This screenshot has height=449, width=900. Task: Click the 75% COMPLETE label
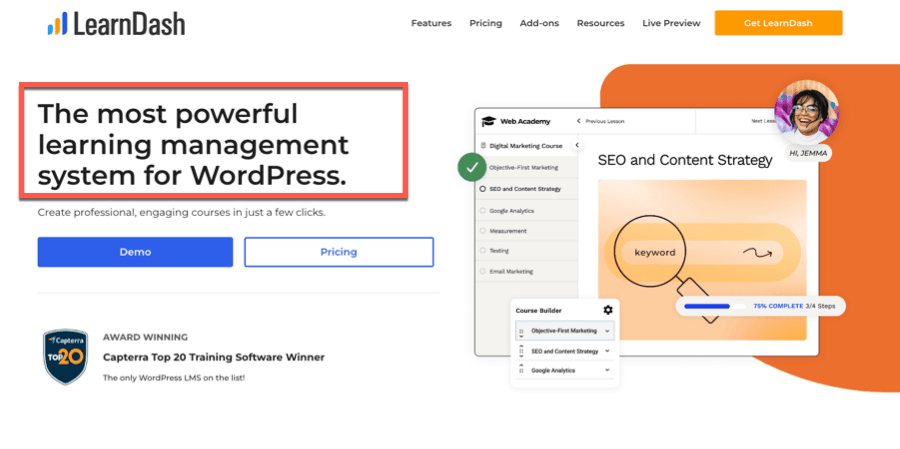tap(778, 306)
